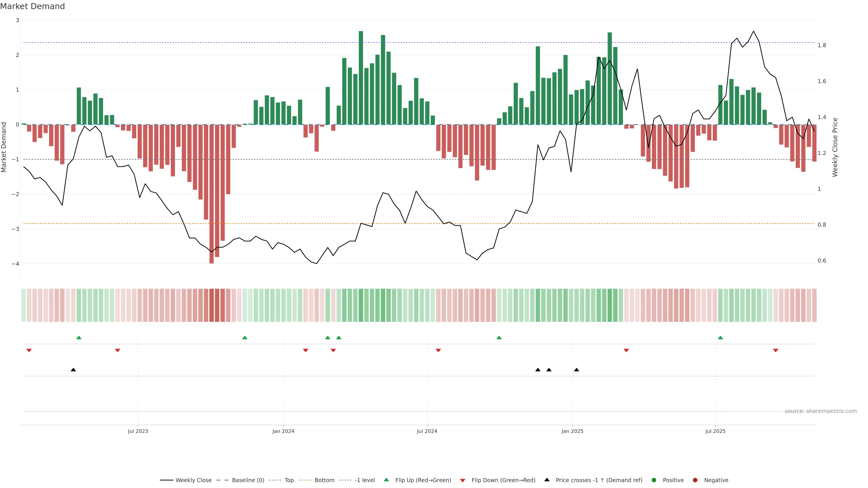Toggle the Top dotted line legend
Screen dimensions: 868x488
tap(289, 480)
